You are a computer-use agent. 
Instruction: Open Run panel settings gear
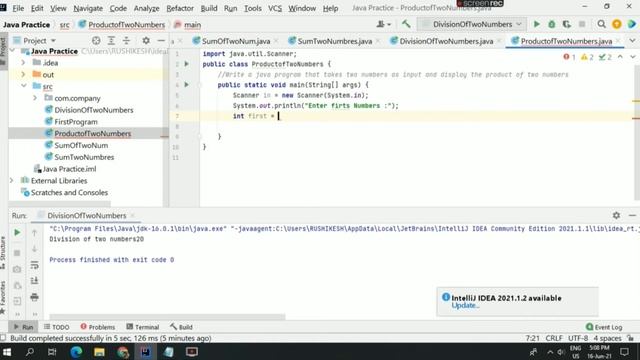616,215
